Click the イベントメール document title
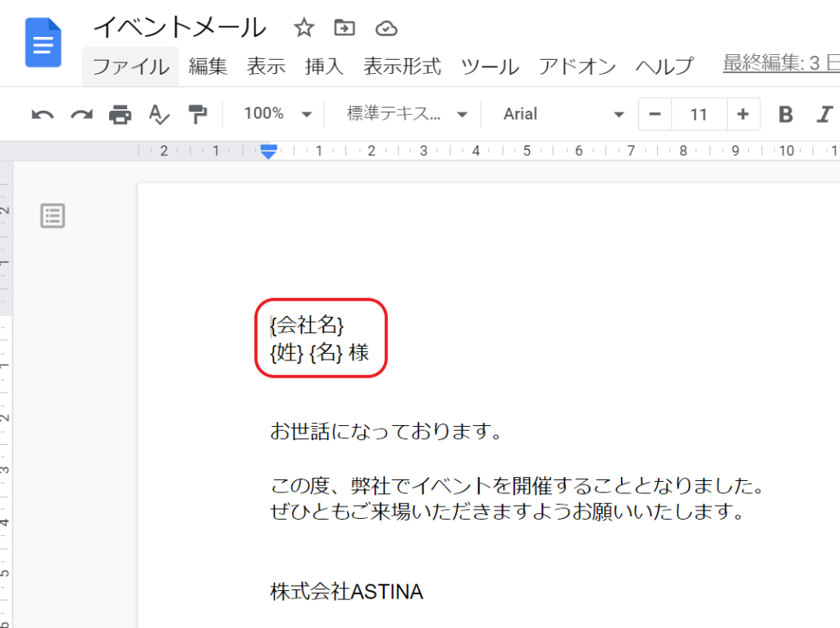 [x=180, y=27]
